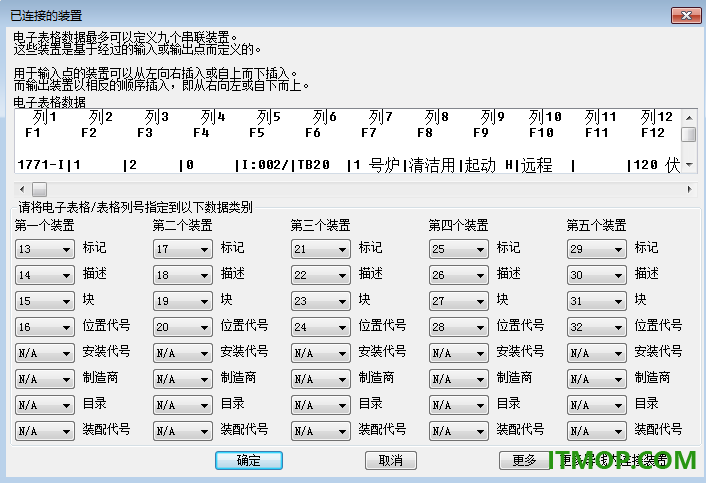Select the cell containing 1771-I
The image size is (706, 483).
pos(41,165)
